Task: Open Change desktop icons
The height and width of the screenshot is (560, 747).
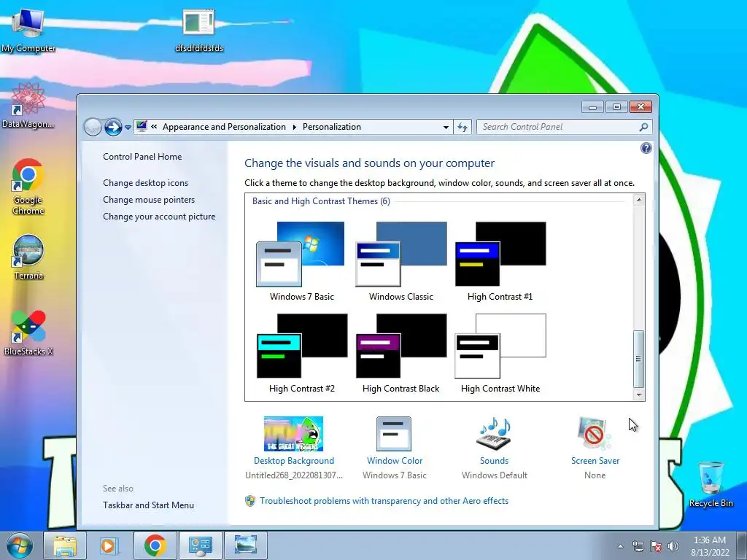Action: point(145,183)
